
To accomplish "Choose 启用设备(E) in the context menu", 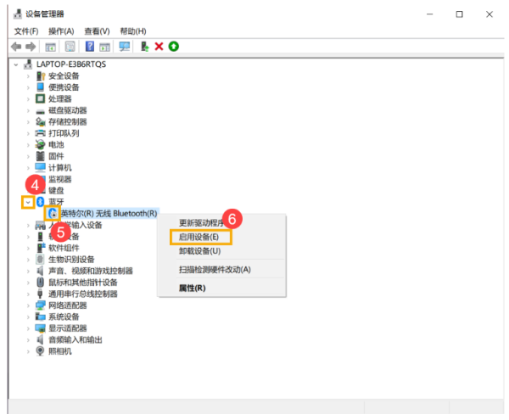I will coord(199,237).
